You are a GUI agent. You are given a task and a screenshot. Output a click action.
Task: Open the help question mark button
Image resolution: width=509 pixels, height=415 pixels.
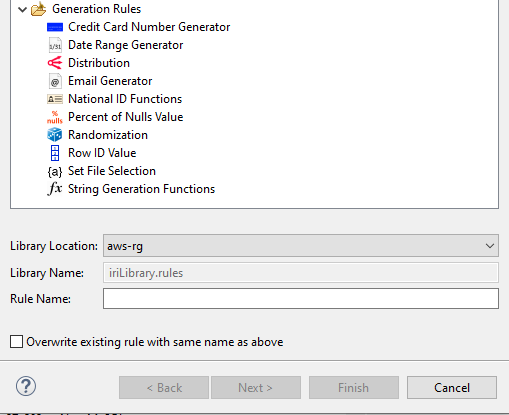click(x=26, y=386)
